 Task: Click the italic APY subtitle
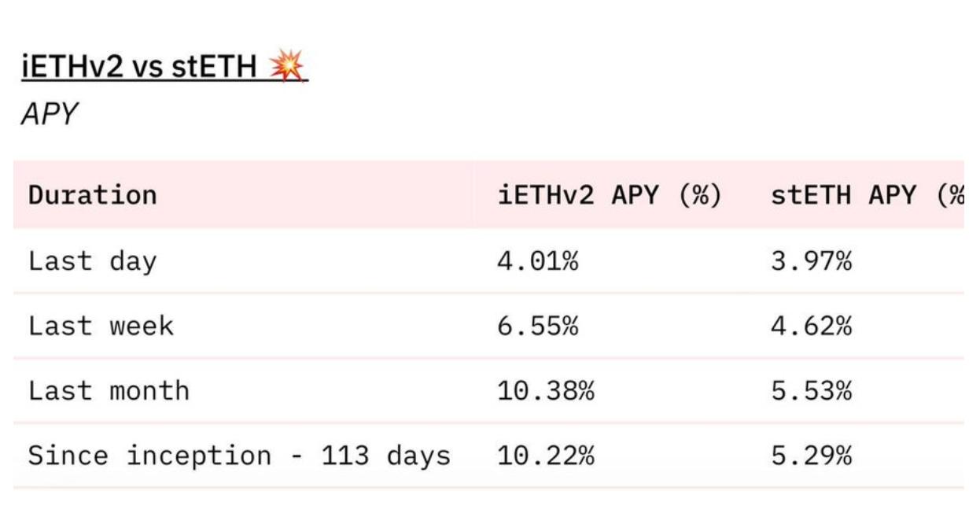[x=49, y=115]
